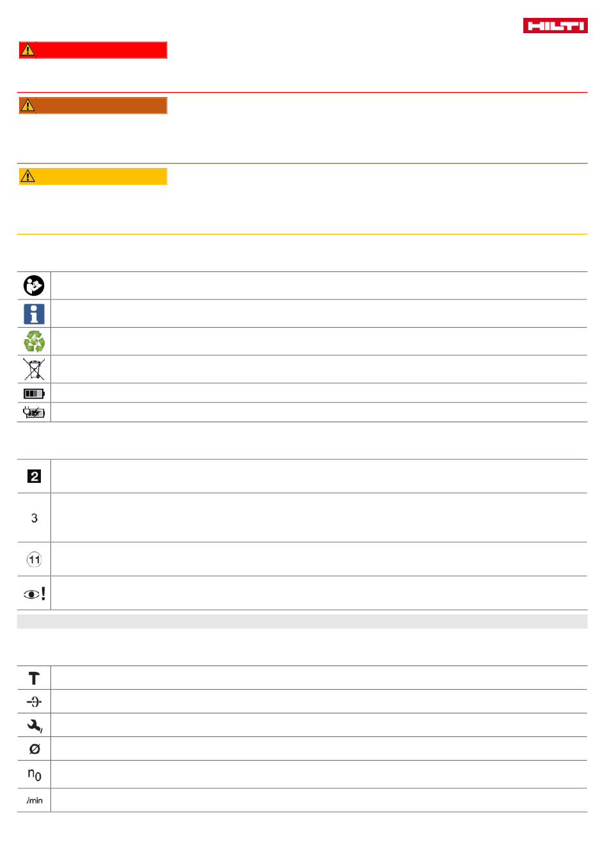Screen dimensions: 607x868
Task: Click the eye with exclamation icon
Action: tap(35, 594)
